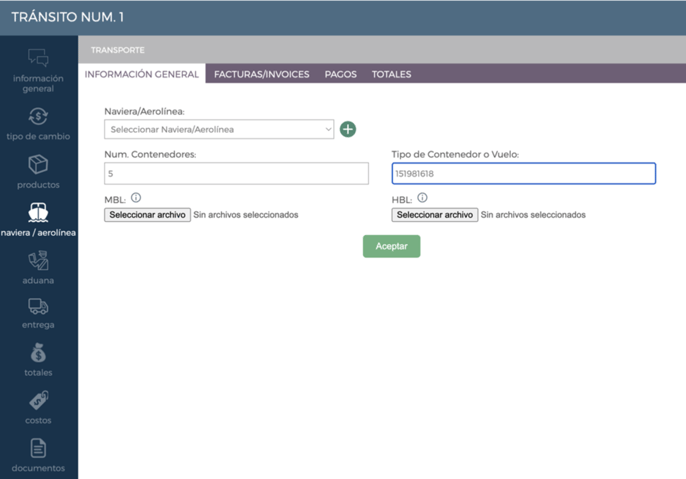This screenshot has width=686, height=479.
Task: Open the información general sidebar icon
Action: (x=38, y=58)
